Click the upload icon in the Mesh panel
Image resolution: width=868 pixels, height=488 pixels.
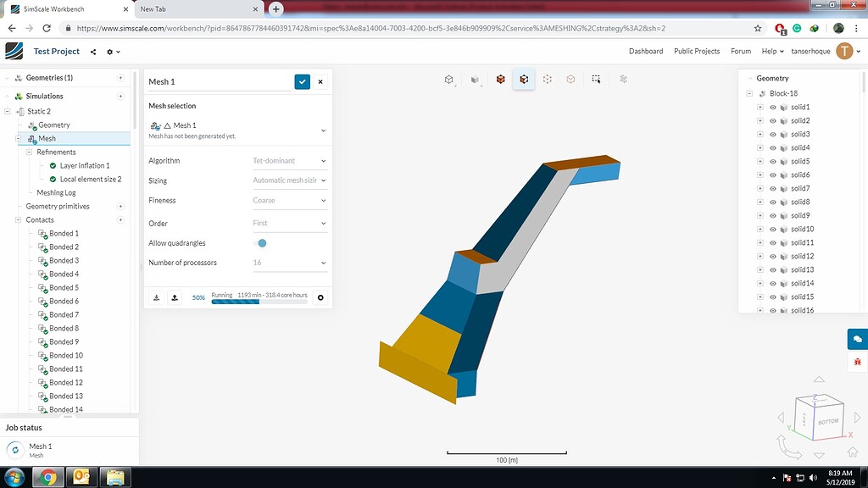click(175, 297)
